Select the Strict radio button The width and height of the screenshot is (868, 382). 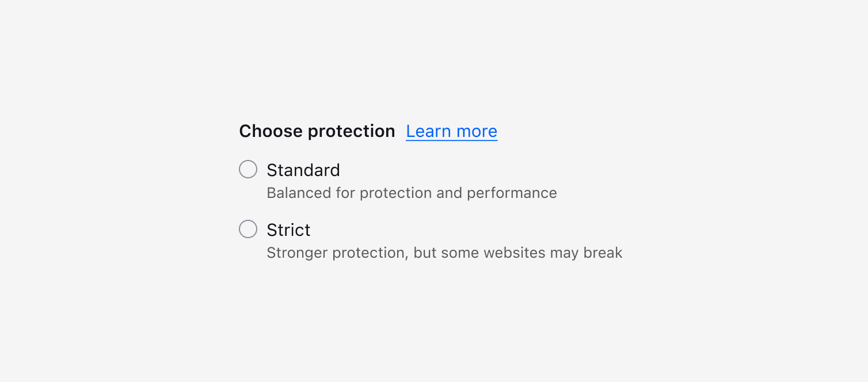coord(248,230)
